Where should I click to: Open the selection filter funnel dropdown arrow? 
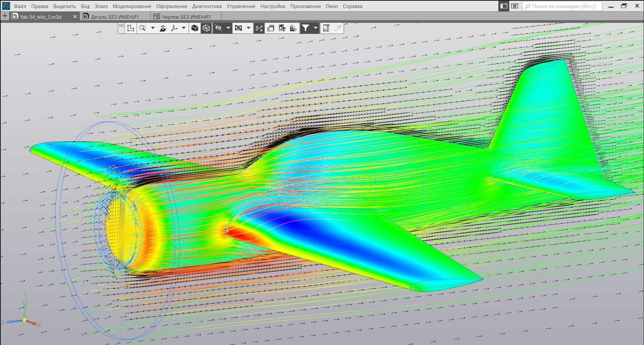click(x=315, y=28)
